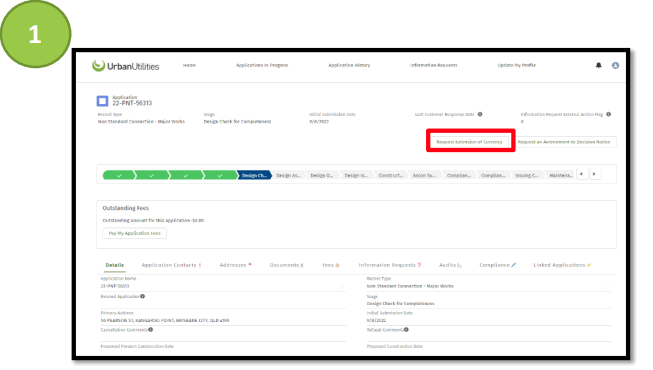Click the Proposed Construction Date label
This screenshot has height=370, width=653.
[x=394, y=346]
